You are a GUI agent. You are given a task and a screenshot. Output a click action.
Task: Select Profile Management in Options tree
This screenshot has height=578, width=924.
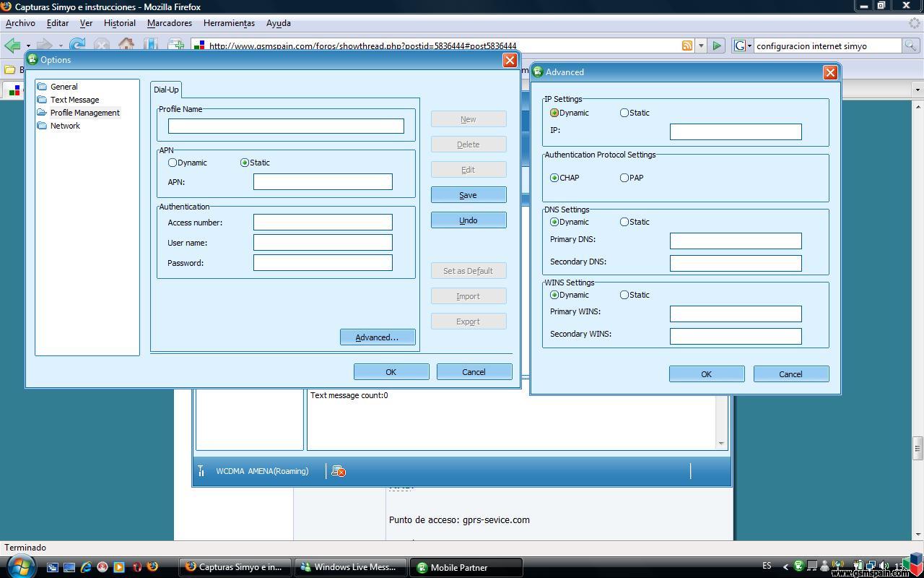click(84, 113)
